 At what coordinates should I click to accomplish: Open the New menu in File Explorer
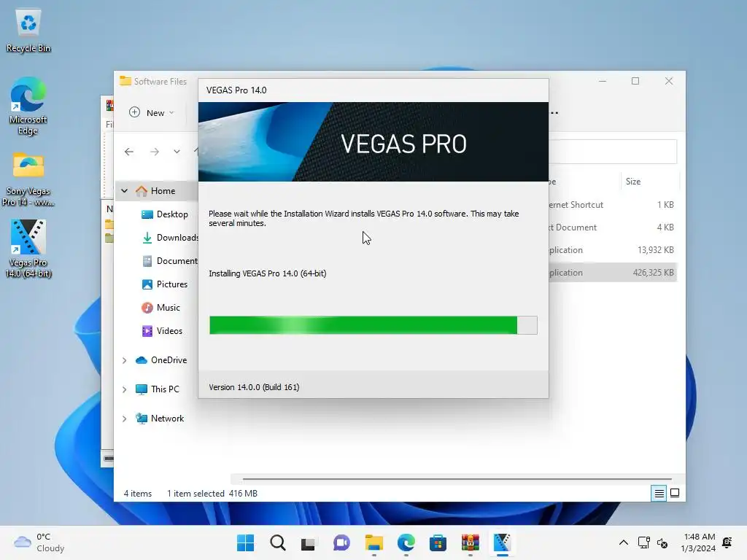(x=152, y=113)
